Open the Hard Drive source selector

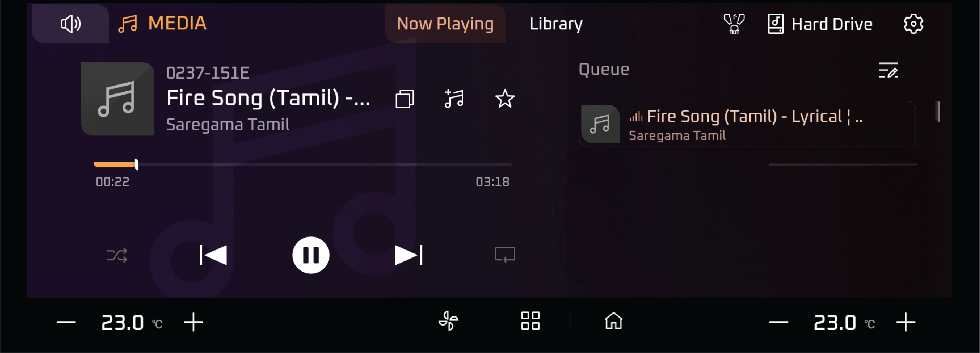[820, 24]
